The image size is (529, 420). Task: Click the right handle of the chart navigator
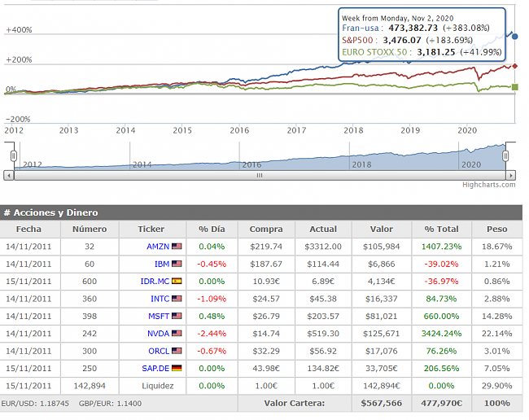pyautogui.click(x=506, y=155)
